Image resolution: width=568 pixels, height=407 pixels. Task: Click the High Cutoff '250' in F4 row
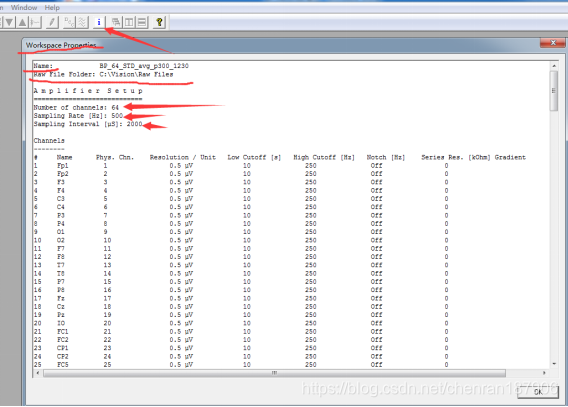[x=310, y=190]
